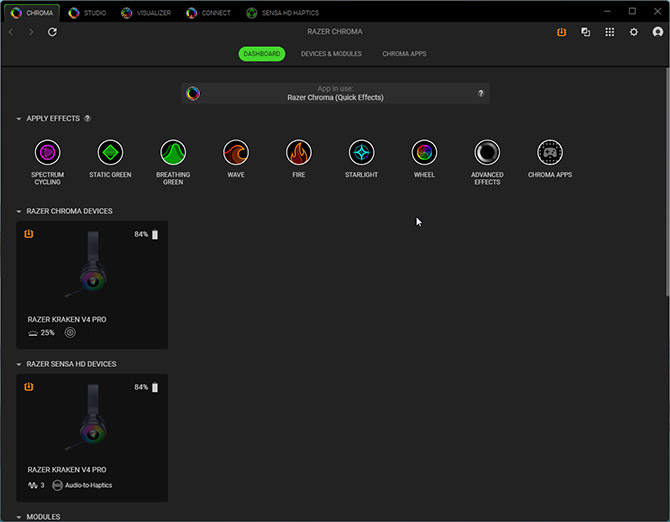Click the 84% battery text on Chroma Devices card
Screen dimensions: 670x522
[x=141, y=235]
